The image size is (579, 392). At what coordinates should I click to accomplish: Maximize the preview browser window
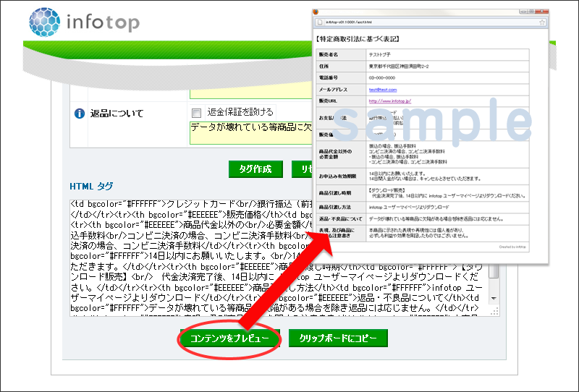point(531,12)
